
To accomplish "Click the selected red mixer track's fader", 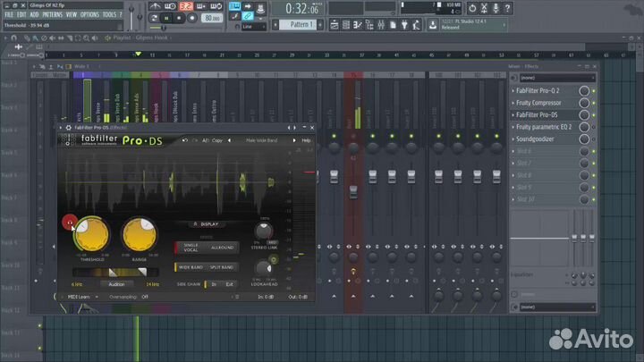I will (352, 192).
